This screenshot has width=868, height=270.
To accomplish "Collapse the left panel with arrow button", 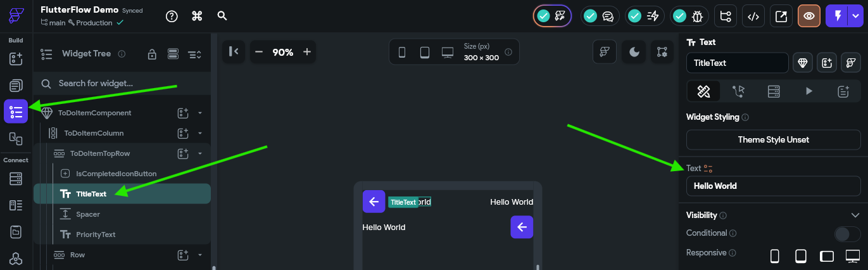I will pos(233,52).
